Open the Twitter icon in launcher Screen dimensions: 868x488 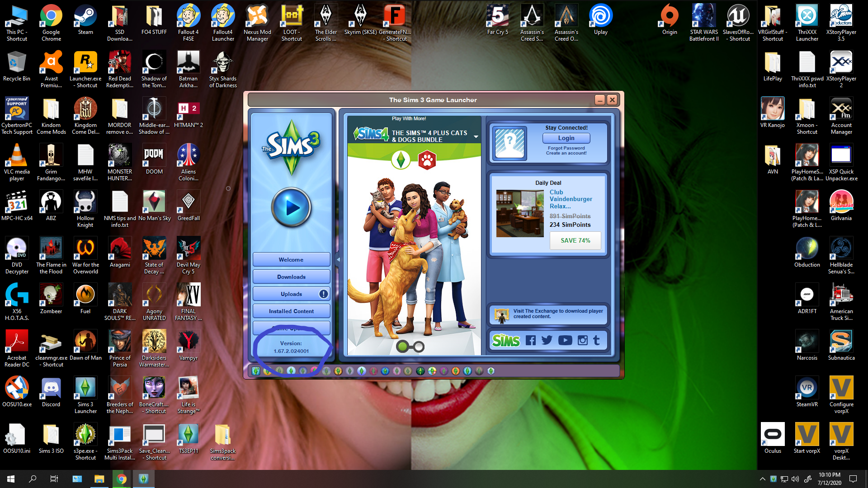pos(547,340)
